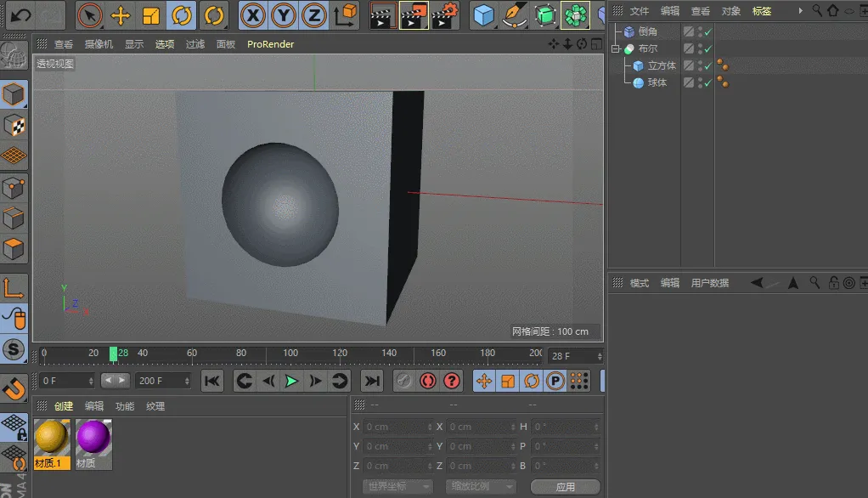Open the 摄像机 viewport menu
Screen dimensions: 868x498
99,44
